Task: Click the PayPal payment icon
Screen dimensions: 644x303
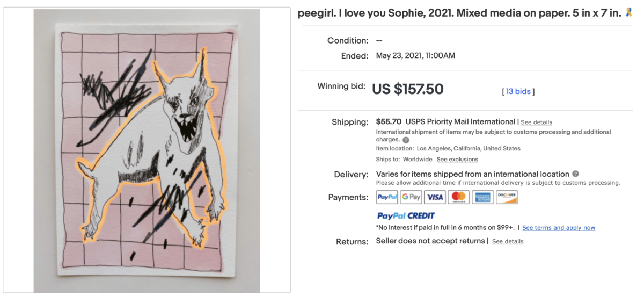Action: click(x=387, y=197)
